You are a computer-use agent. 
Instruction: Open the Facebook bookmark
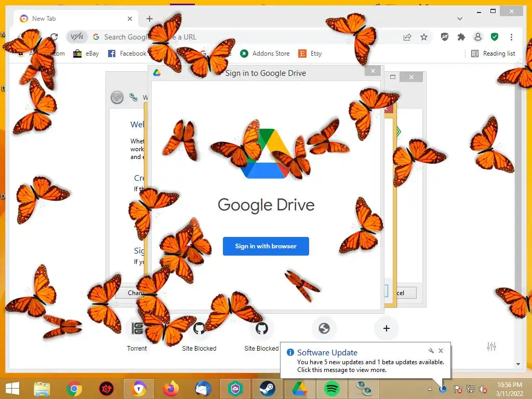pyautogui.click(x=127, y=54)
